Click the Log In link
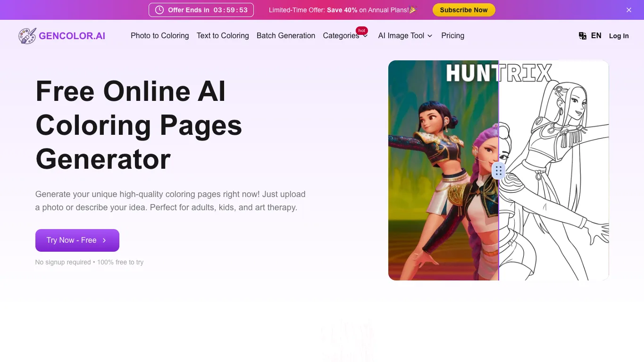 tap(619, 36)
